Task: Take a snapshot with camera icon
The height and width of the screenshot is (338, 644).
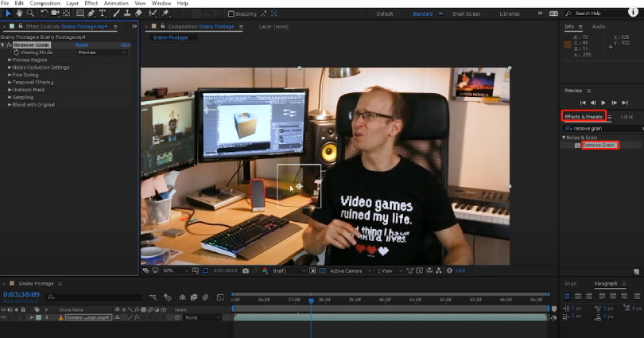Action: click(x=246, y=270)
